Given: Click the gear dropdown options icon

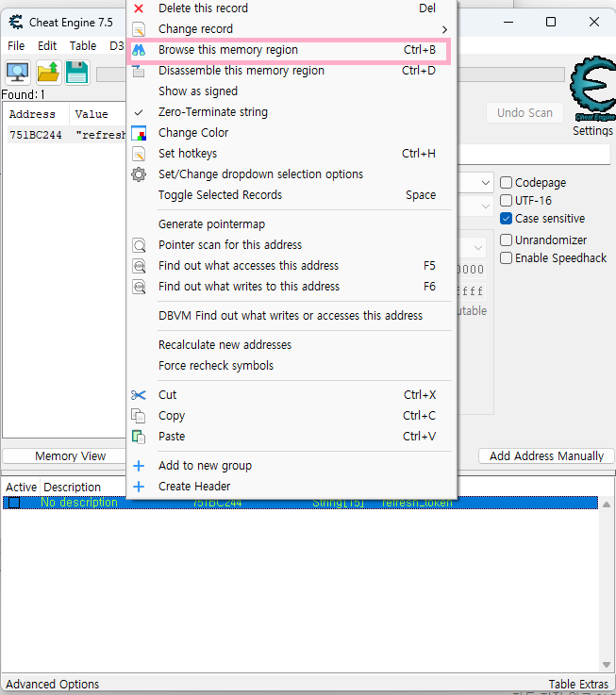Looking at the screenshot, I should coord(139,174).
